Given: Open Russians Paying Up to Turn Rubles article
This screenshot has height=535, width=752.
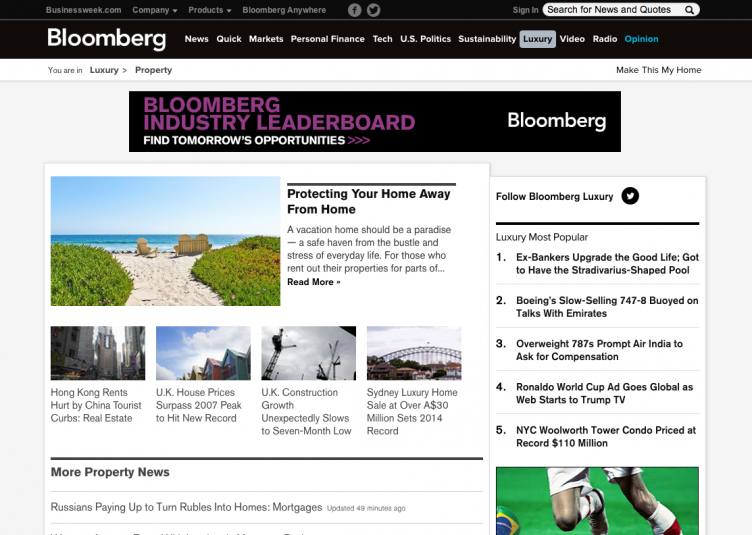Looking at the screenshot, I should [x=186, y=507].
